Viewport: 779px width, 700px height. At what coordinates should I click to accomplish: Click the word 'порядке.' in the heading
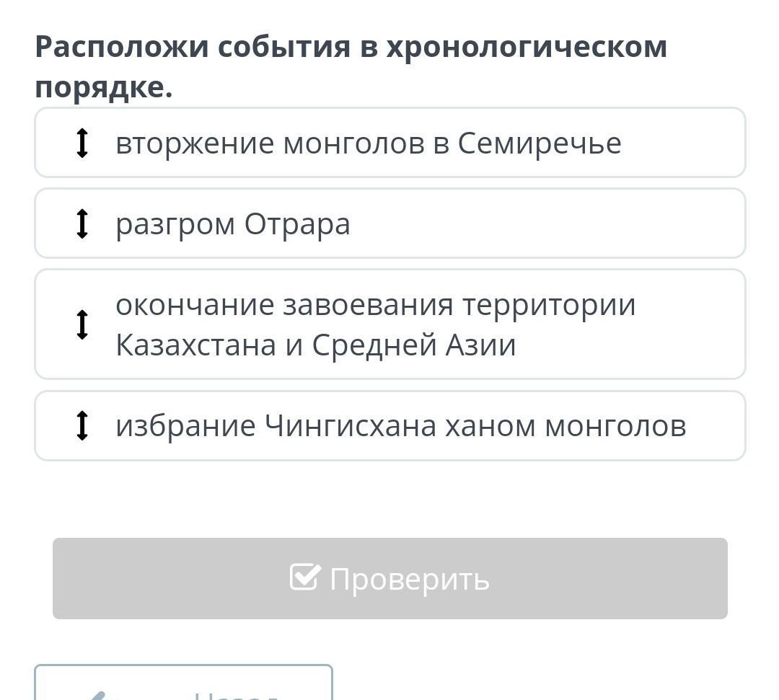(x=104, y=88)
